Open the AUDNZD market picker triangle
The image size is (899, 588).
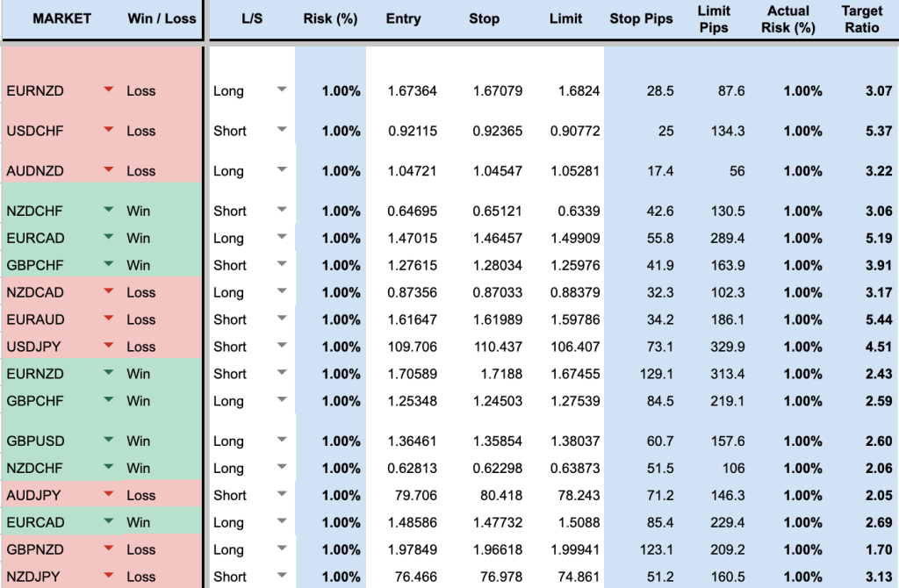(x=107, y=170)
